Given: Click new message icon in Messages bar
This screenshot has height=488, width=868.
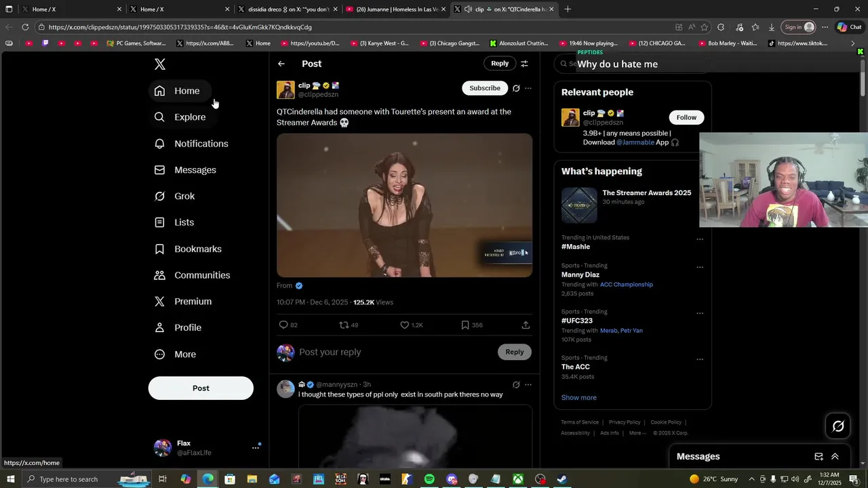Looking at the screenshot, I should coord(818,457).
